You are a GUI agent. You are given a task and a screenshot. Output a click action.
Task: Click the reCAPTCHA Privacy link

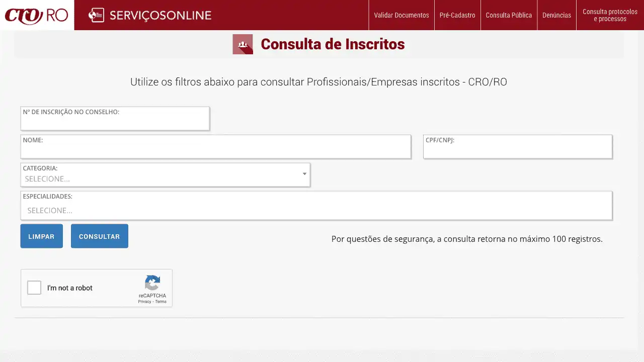coord(144,302)
